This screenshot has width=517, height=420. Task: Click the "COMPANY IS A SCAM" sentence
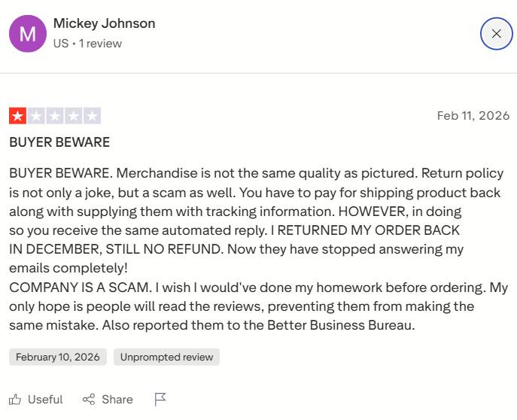coord(75,288)
